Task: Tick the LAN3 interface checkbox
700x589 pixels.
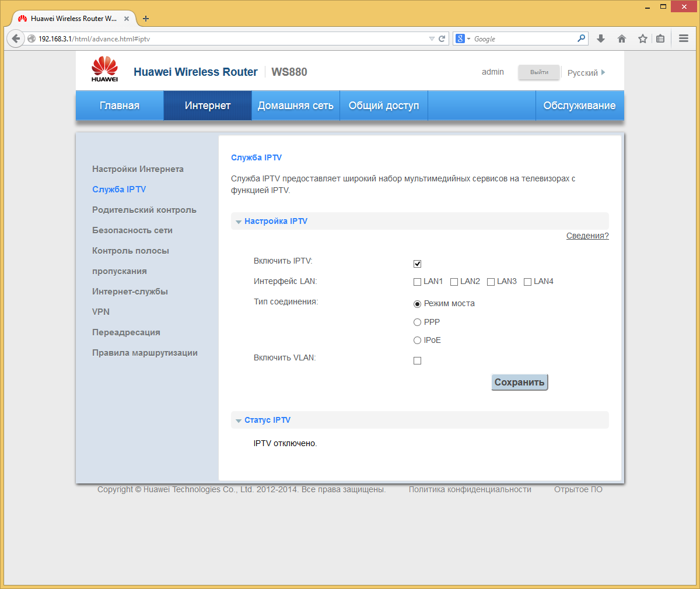Action: tap(491, 282)
